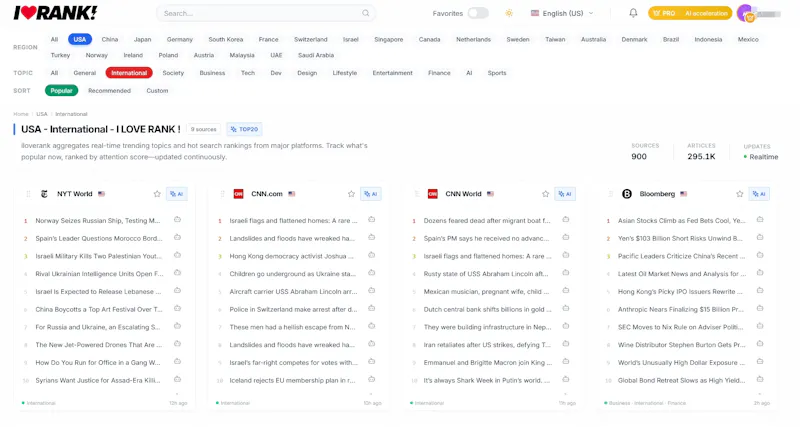Viewport: 800px width, 427px height.
Task: Open China Boycotts a Top Art Festival article
Action: click(x=99, y=309)
